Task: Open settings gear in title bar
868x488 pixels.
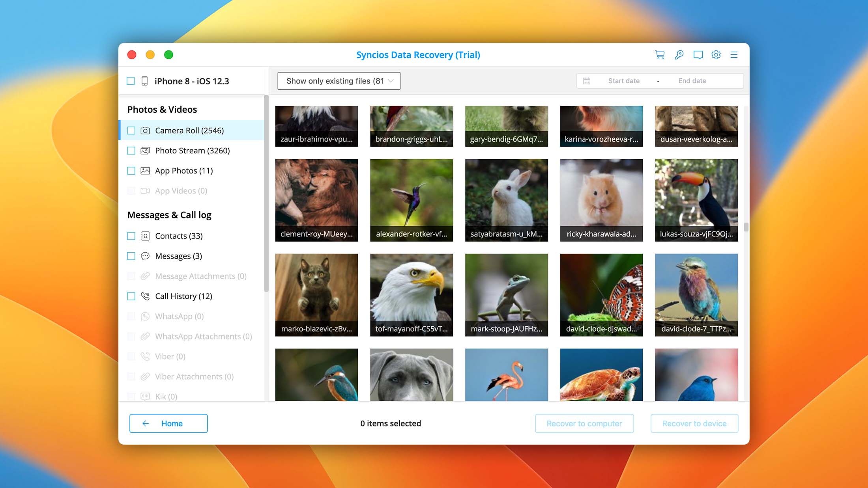Action: pos(716,55)
